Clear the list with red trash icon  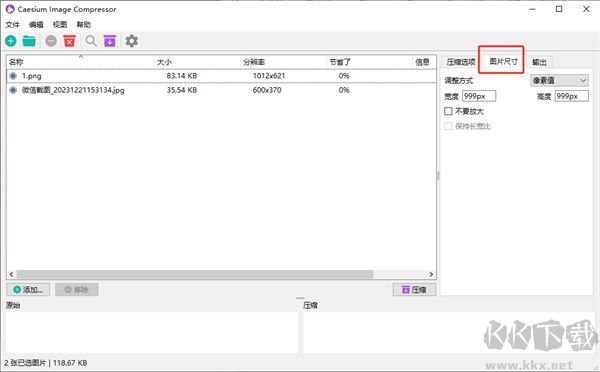[70, 41]
